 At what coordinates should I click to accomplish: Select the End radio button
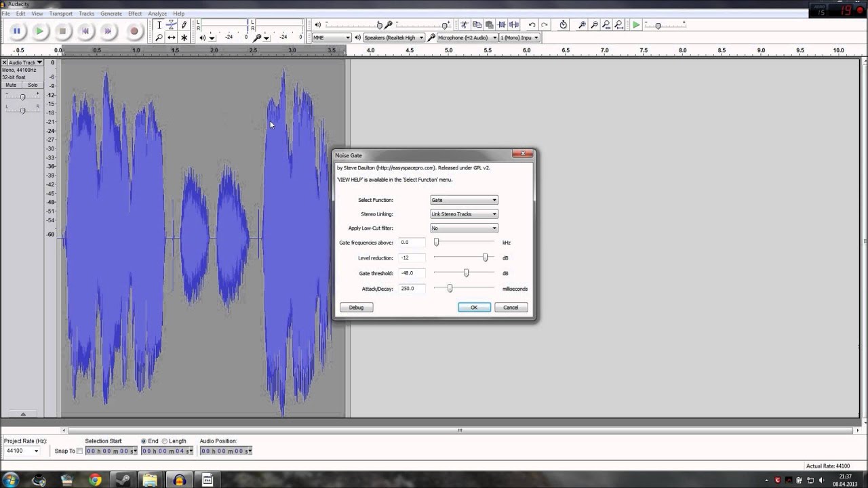coord(143,441)
